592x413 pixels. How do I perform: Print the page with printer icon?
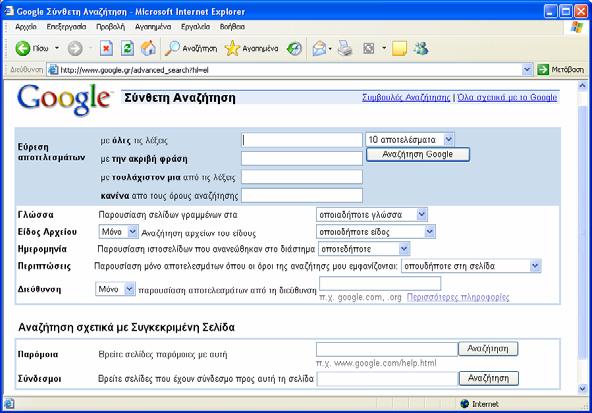pos(345,48)
